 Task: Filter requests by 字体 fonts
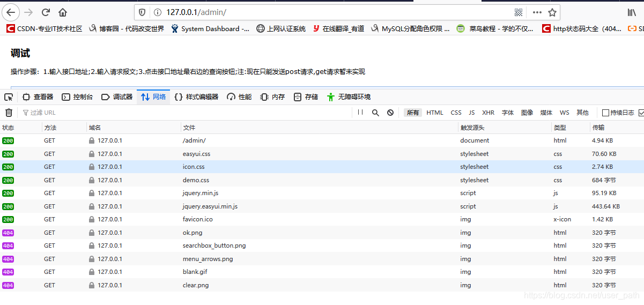click(508, 113)
